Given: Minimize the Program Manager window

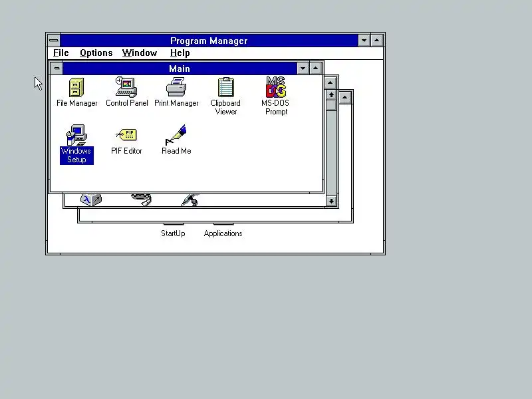Looking at the screenshot, I should (364, 41).
